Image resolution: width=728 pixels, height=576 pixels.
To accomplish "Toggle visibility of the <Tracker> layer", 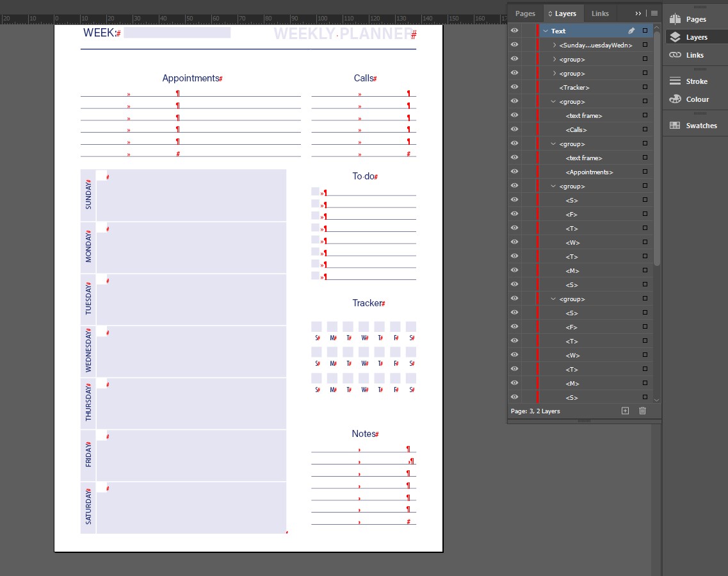I will coord(514,86).
